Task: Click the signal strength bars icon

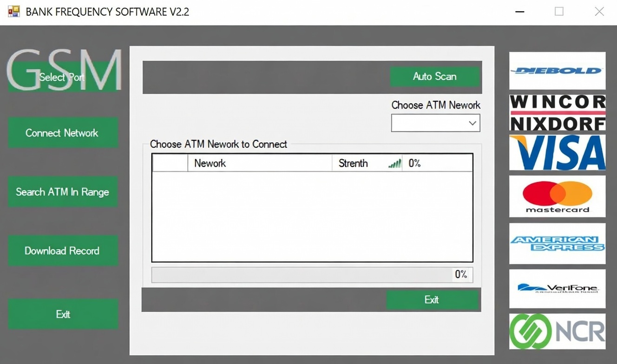Action: pyautogui.click(x=394, y=163)
